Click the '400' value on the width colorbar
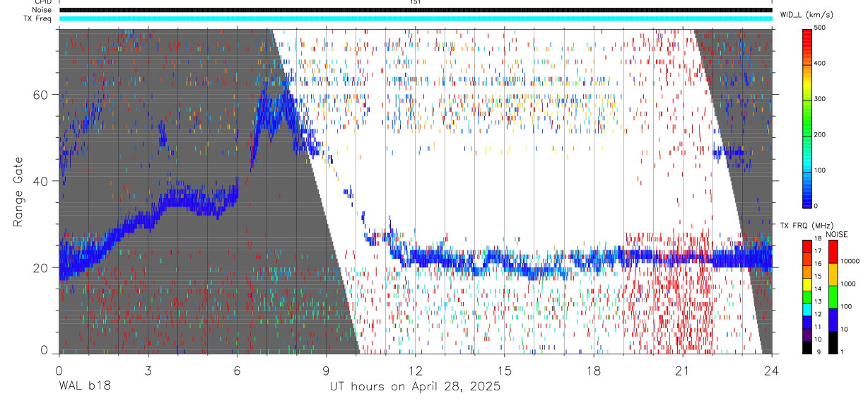 [819, 64]
